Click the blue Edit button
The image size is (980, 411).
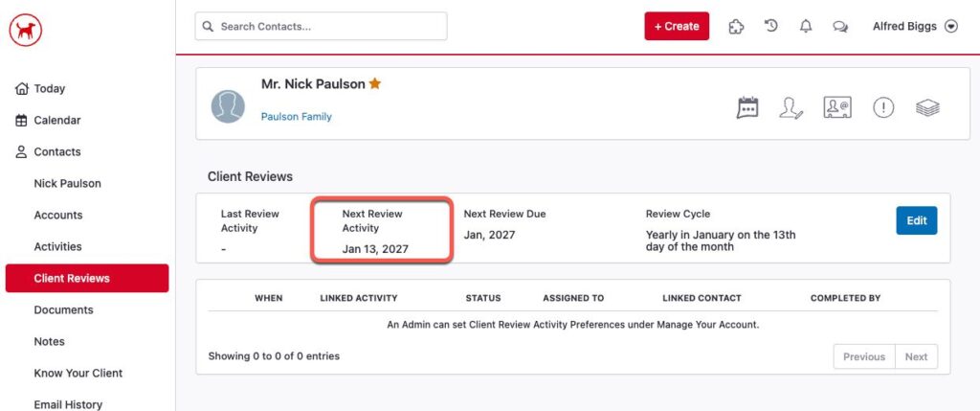click(916, 220)
